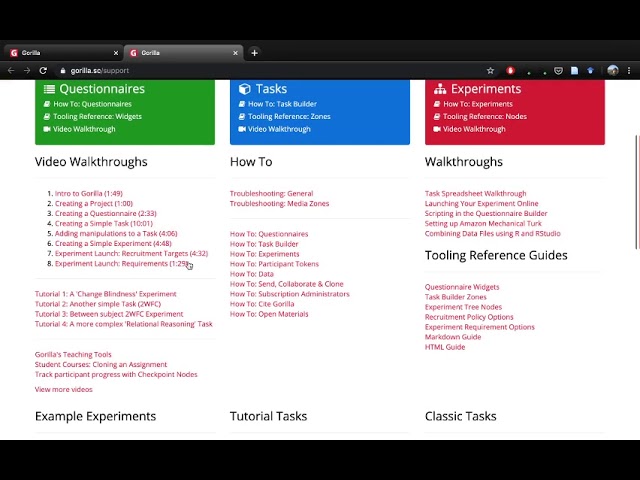Click the red recording extension icon
Screen dimensions: 640x480
[x=510, y=71]
